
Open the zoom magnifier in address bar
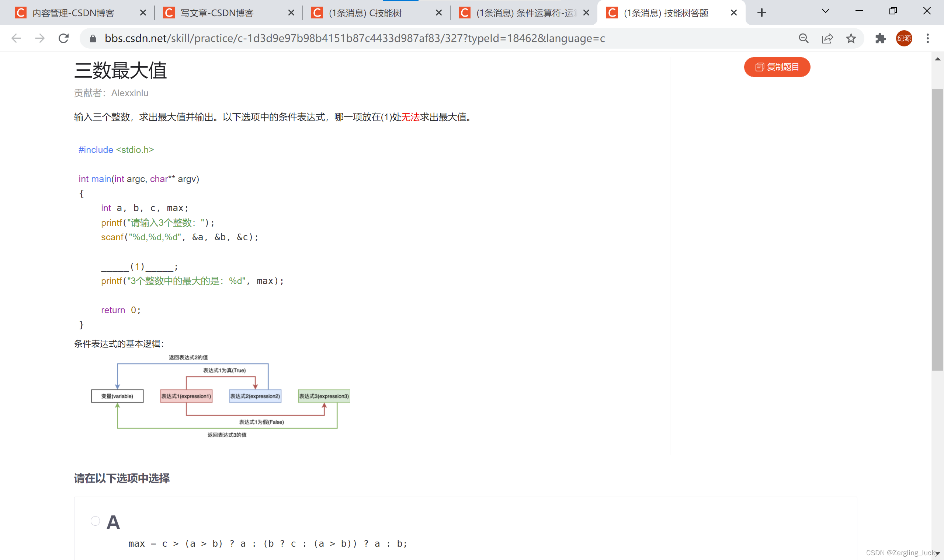tap(804, 38)
